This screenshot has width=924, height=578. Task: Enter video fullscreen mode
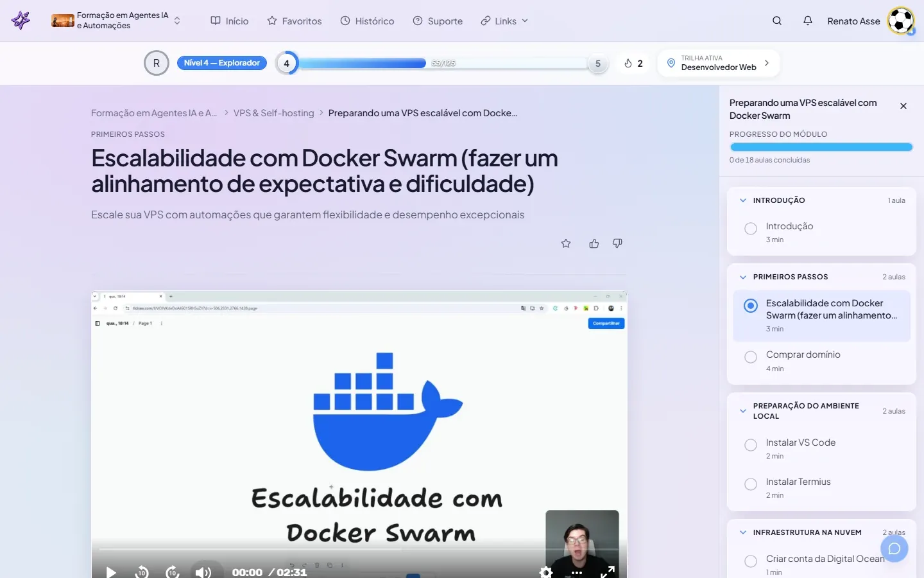(x=608, y=571)
